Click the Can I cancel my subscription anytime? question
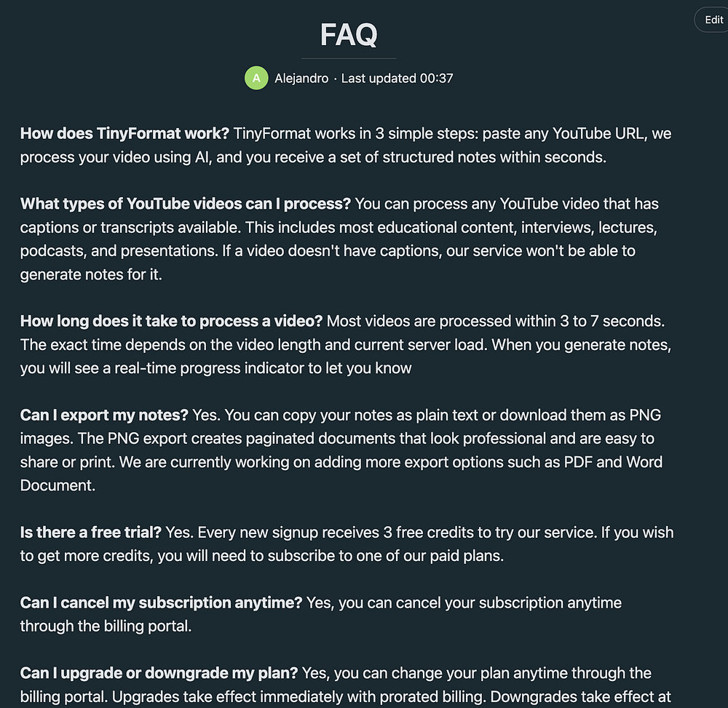Viewport: 728px width, 708px height. click(x=161, y=602)
